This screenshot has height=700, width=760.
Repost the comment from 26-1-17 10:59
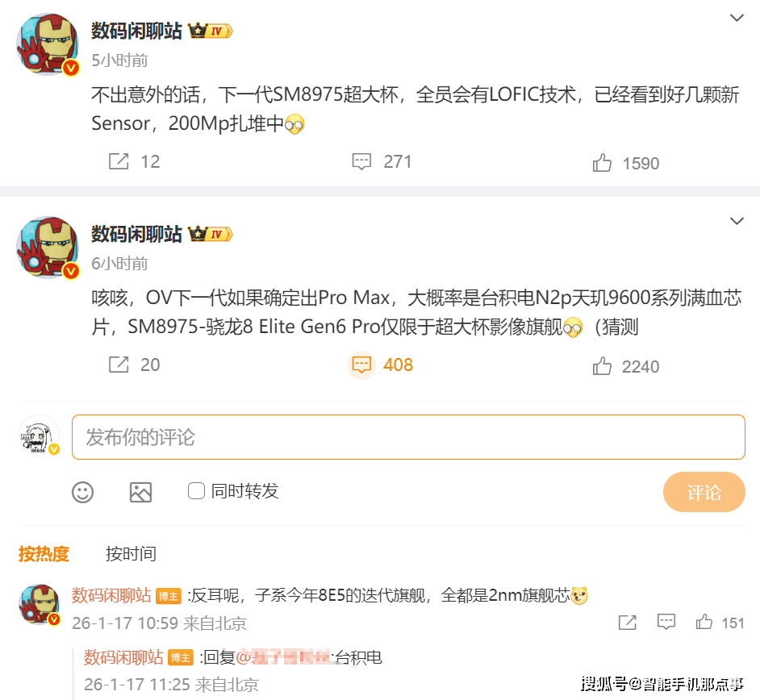pyautogui.click(x=627, y=622)
